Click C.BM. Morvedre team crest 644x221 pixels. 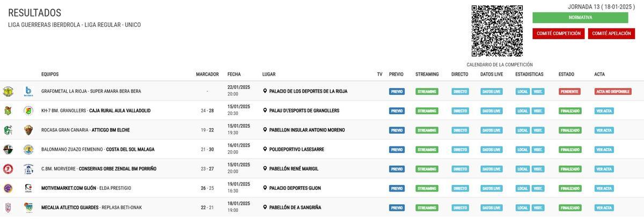click(x=8, y=169)
